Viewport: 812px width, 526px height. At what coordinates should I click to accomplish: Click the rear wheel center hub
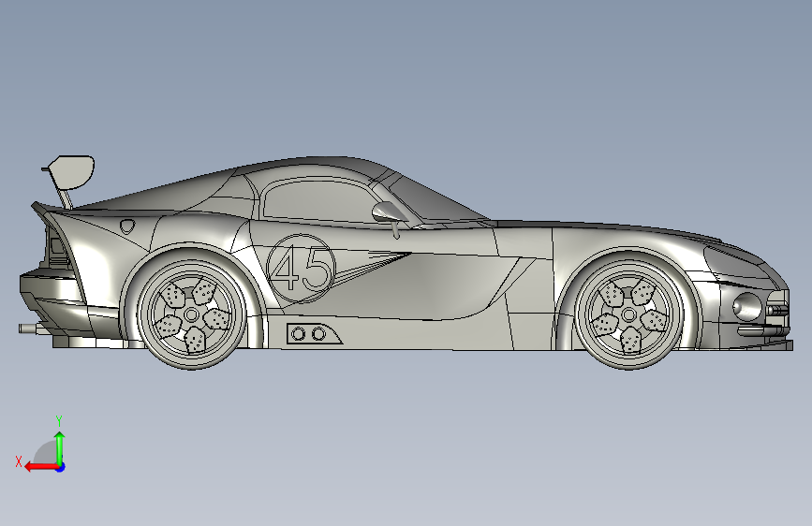tap(191, 314)
